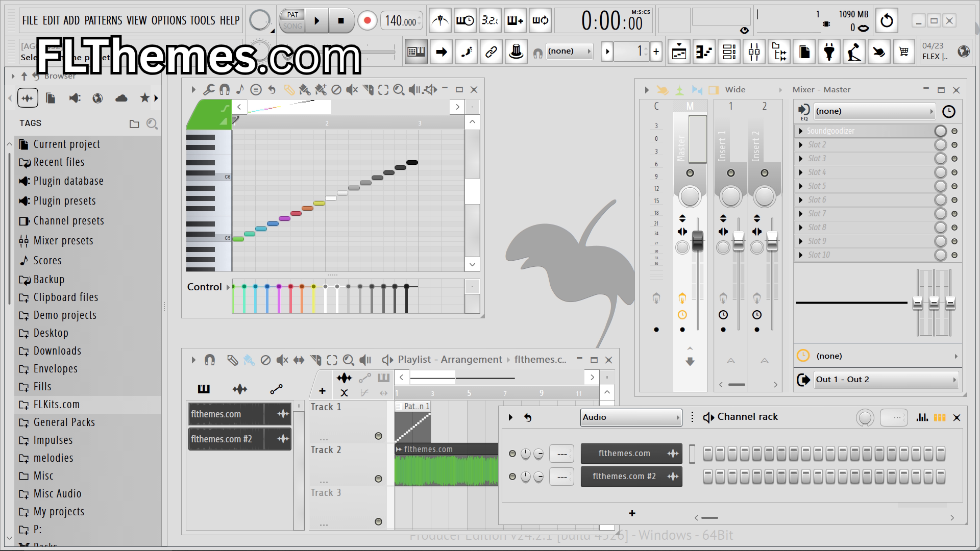
Task: Start playback with Play button
Action: pos(316,21)
